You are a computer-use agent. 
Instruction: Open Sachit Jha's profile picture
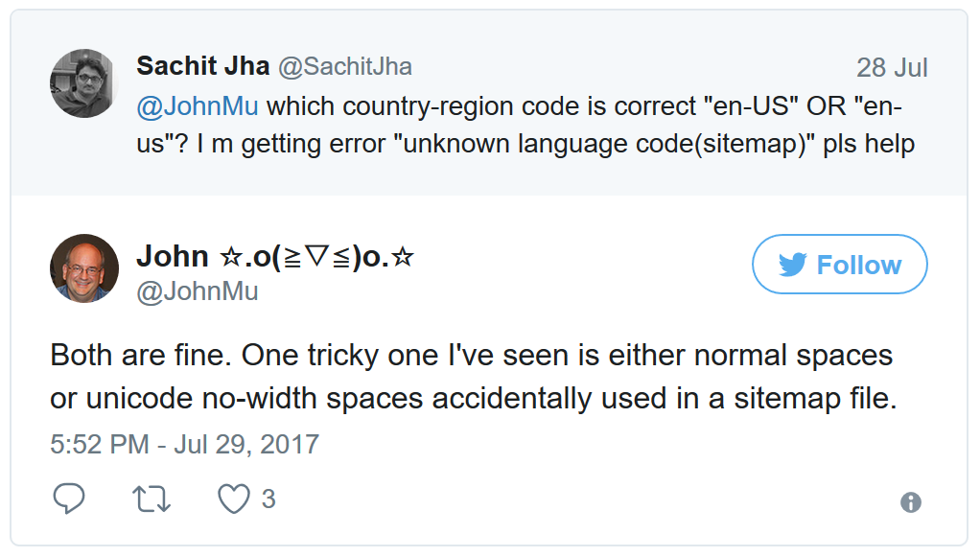point(83,83)
